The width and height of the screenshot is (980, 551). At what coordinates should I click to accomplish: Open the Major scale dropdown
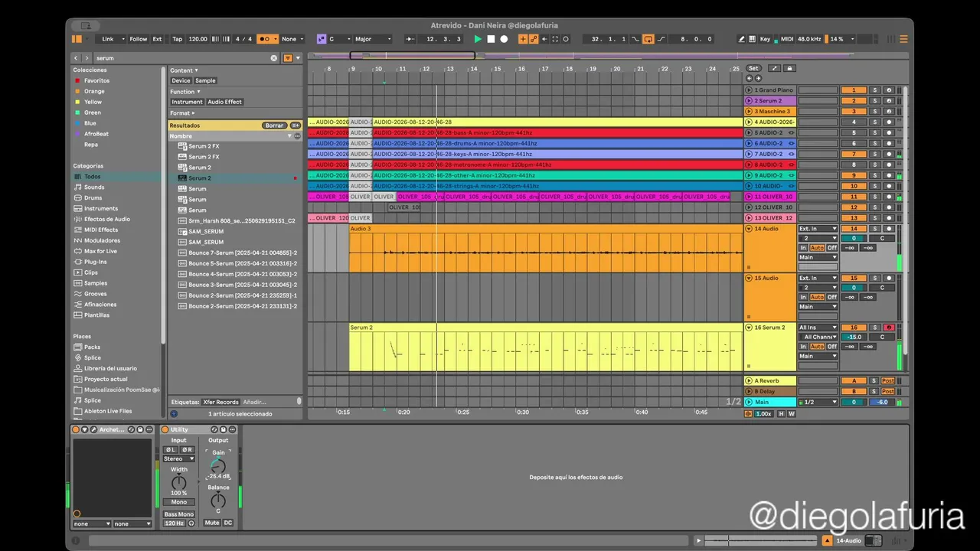tap(373, 39)
